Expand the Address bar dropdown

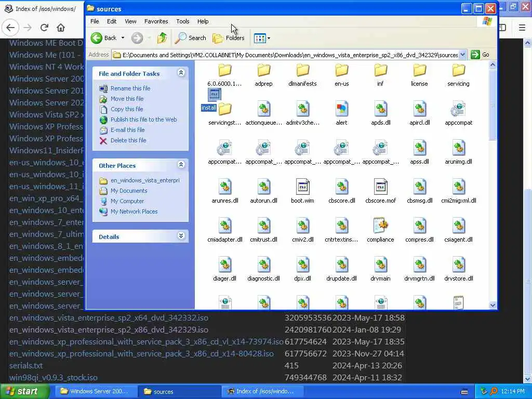(462, 55)
